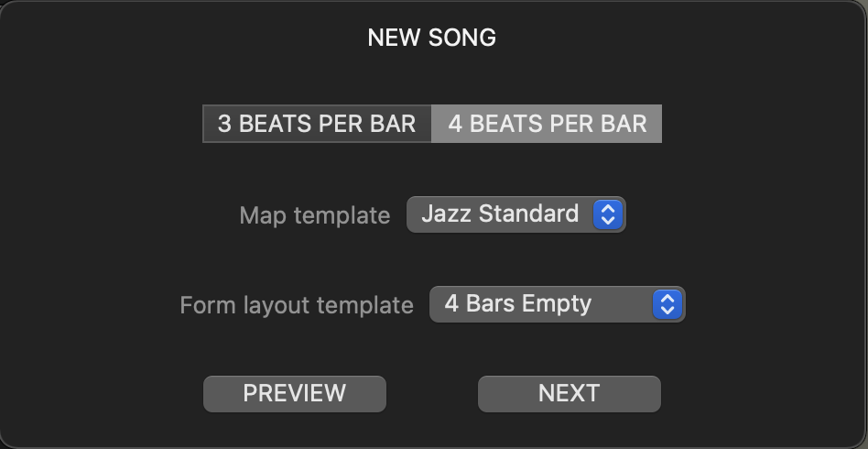This screenshot has width=868, height=449.
Task: Preview the new song settings
Action: (x=295, y=393)
